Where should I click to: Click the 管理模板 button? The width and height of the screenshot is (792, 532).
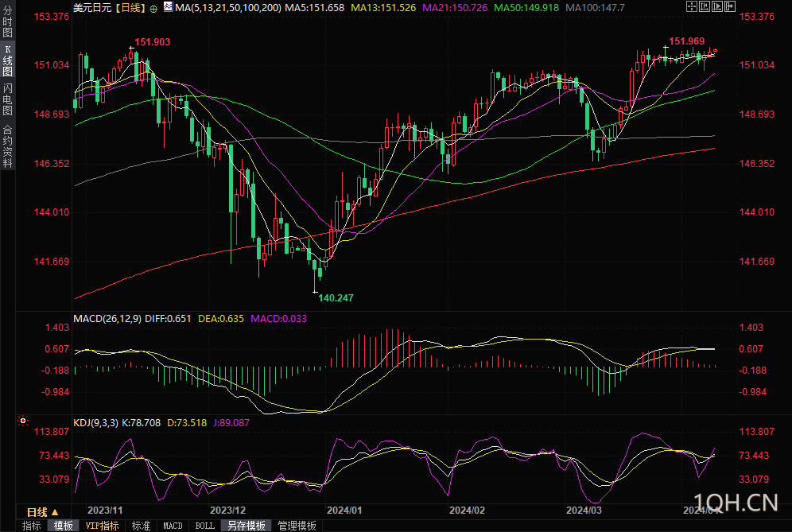click(x=297, y=526)
